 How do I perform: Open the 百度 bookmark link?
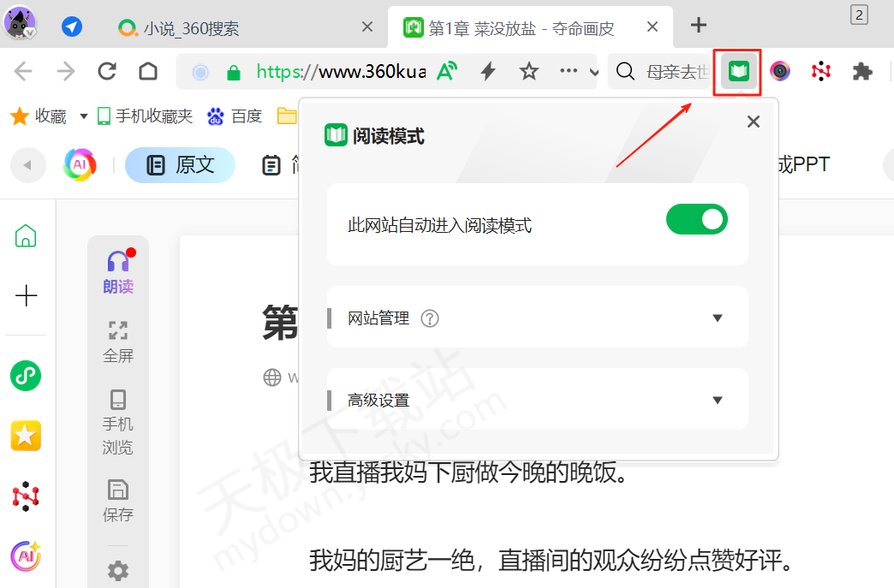click(x=234, y=116)
